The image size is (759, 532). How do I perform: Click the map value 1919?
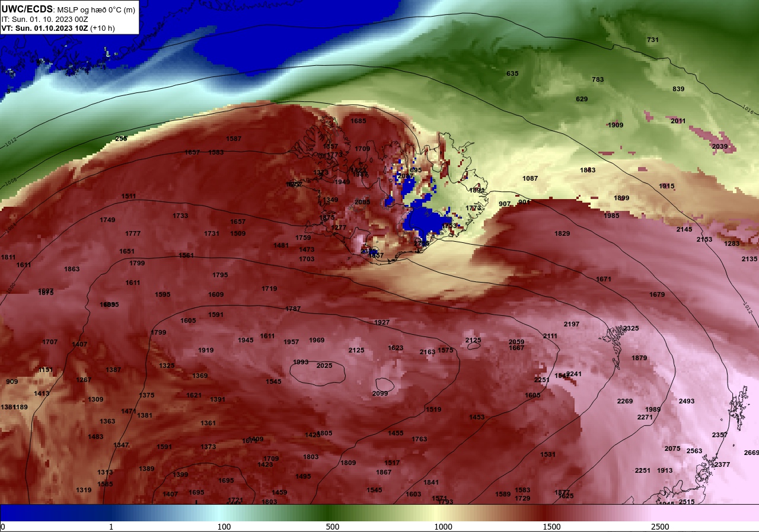point(206,350)
